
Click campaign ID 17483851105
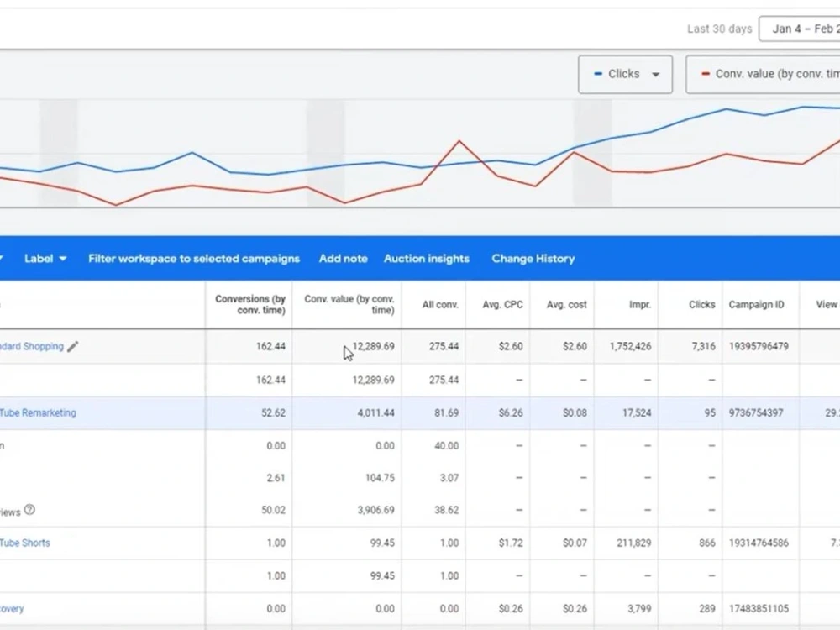[x=759, y=608]
